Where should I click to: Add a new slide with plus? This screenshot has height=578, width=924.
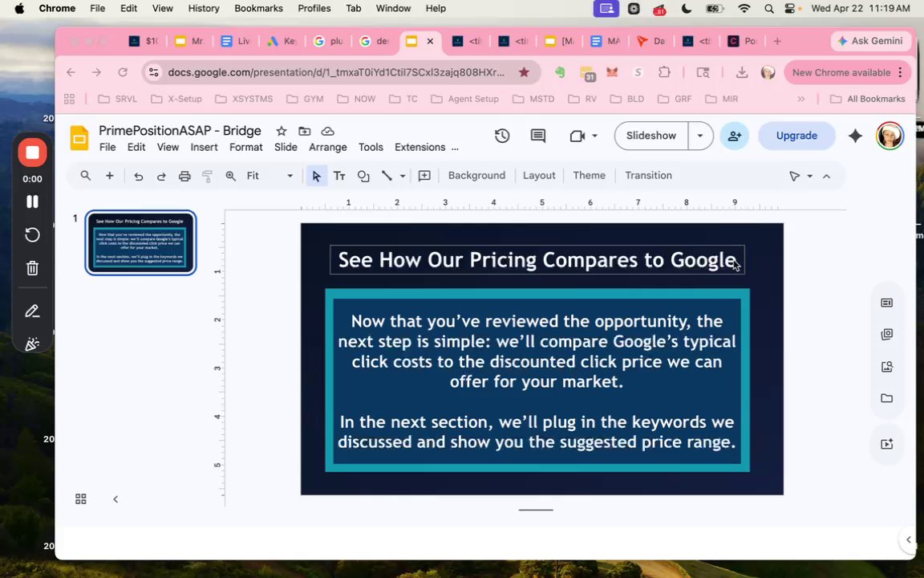point(110,176)
